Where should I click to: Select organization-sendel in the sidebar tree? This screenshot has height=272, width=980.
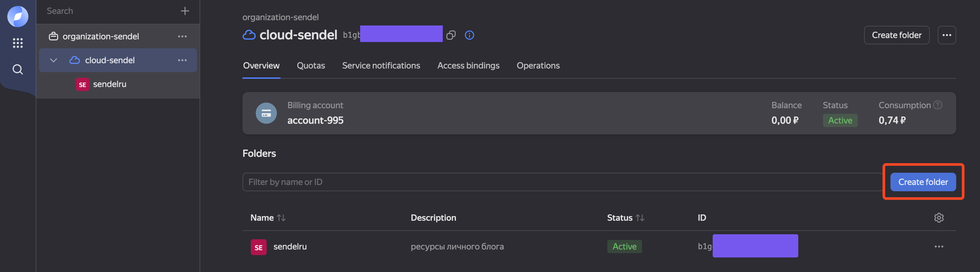coord(101,36)
